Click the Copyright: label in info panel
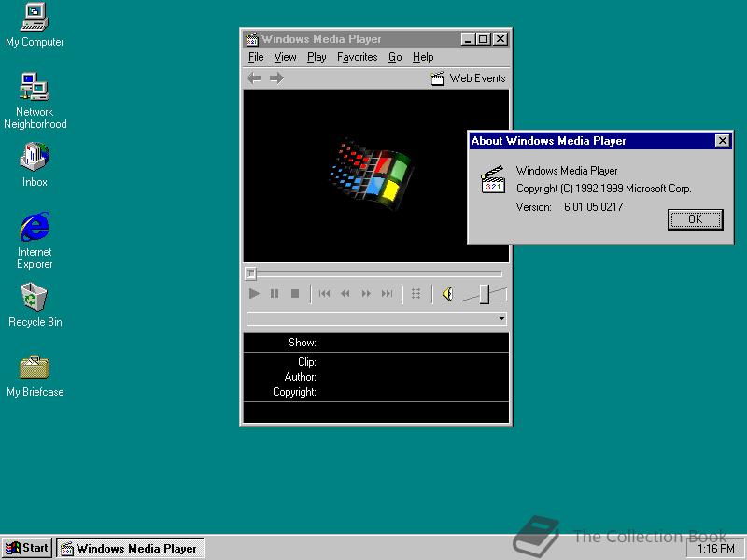Image resolution: width=747 pixels, height=560 pixels. pos(294,392)
